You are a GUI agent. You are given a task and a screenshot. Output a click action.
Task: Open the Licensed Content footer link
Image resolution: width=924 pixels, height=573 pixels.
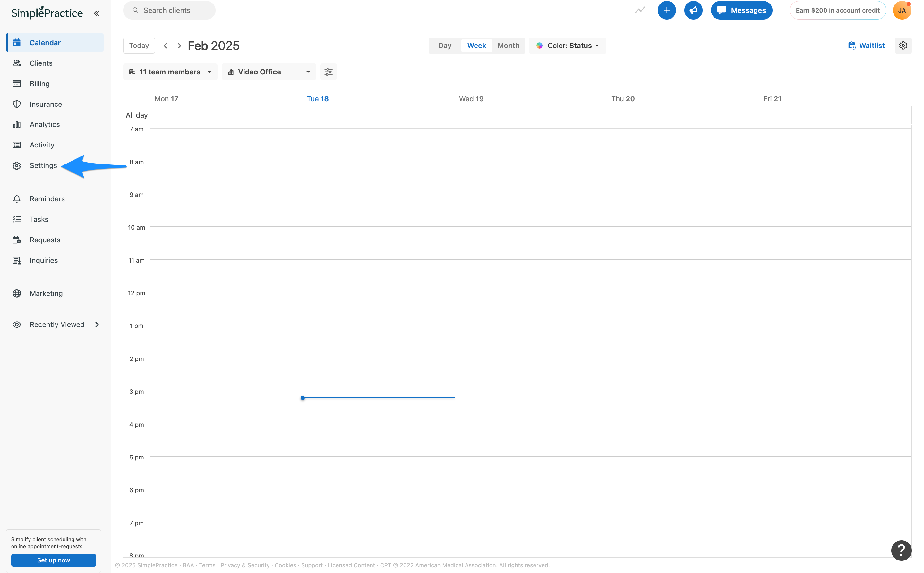351,565
